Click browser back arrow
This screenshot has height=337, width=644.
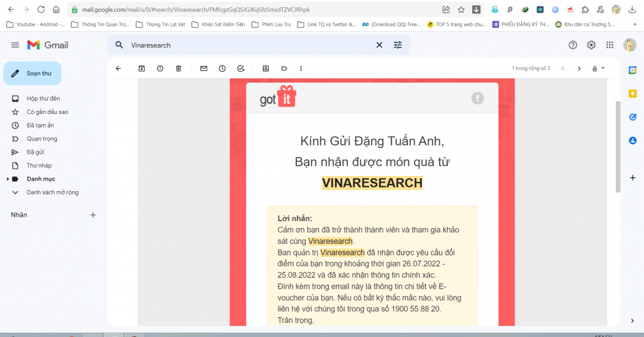(x=11, y=9)
